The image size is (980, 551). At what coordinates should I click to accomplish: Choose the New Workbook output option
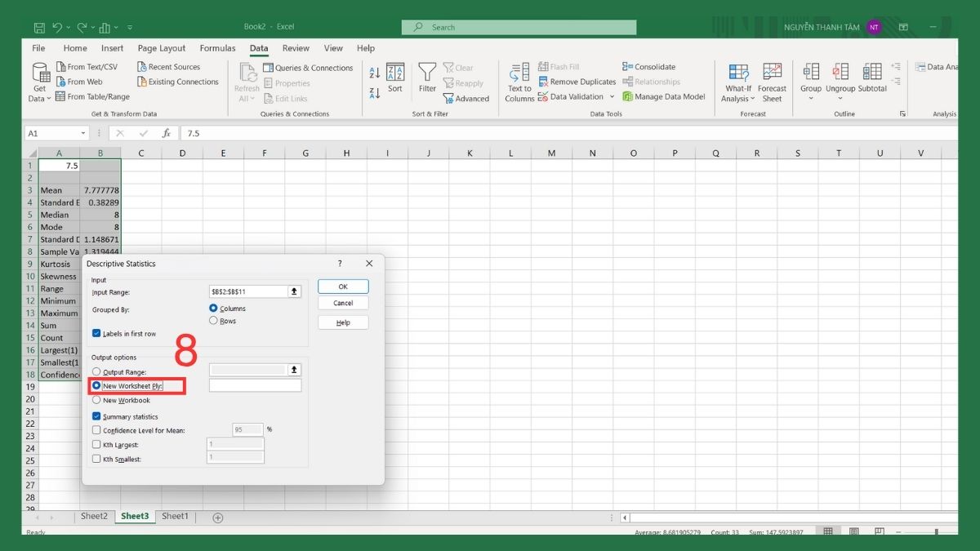(96, 400)
